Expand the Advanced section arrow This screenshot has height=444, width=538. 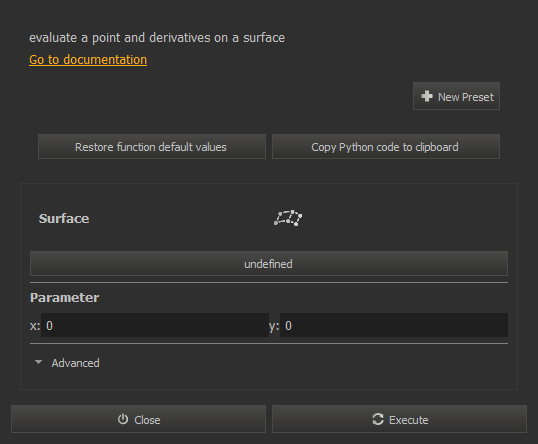(x=38, y=362)
